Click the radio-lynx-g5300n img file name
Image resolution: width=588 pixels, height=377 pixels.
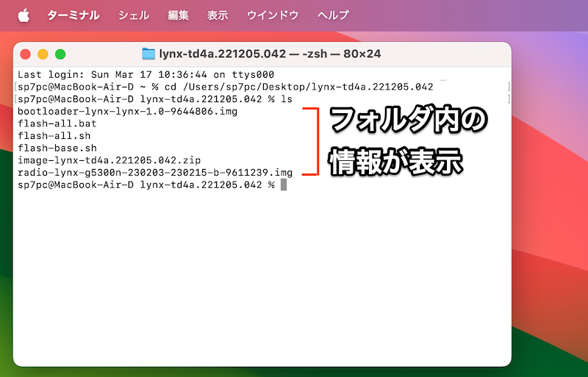click(x=154, y=172)
